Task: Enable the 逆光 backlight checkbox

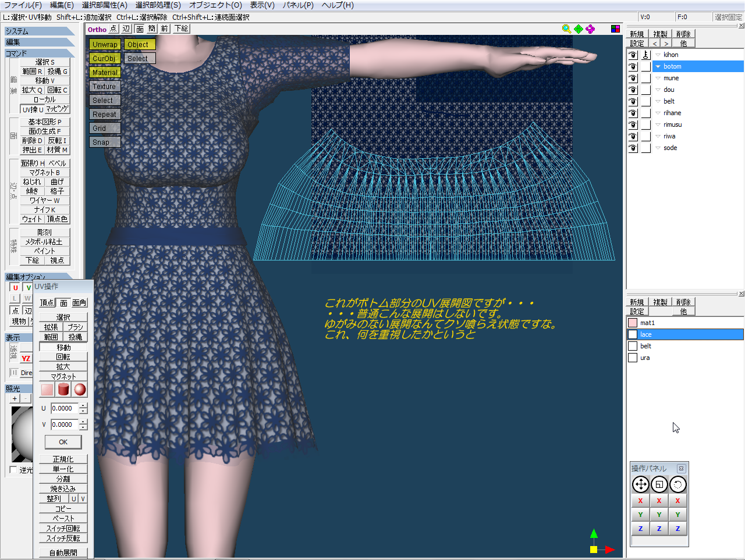Action: coord(13,470)
